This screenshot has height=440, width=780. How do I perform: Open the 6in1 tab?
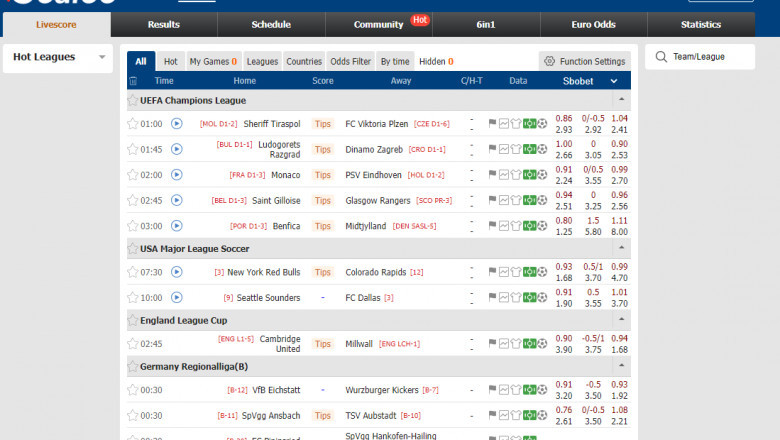click(486, 24)
